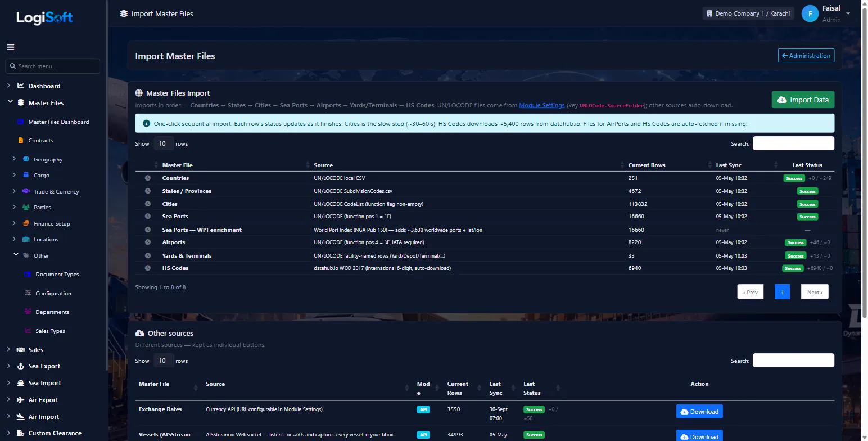Open the Document Types menu item

(57, 274)
